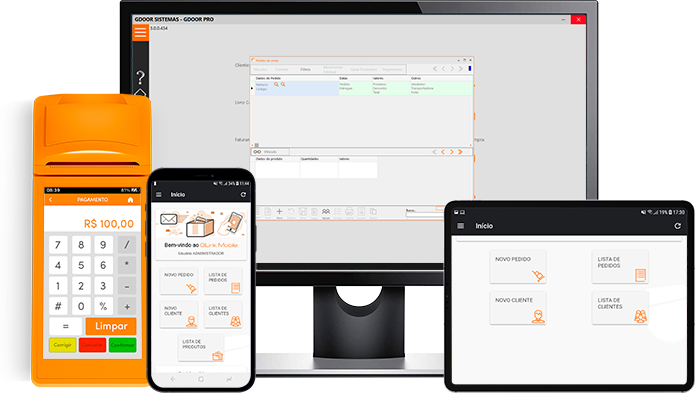Click the Busca search field in desktop window
The width and height of the screenshot is (695, 393).
point(425,214)
